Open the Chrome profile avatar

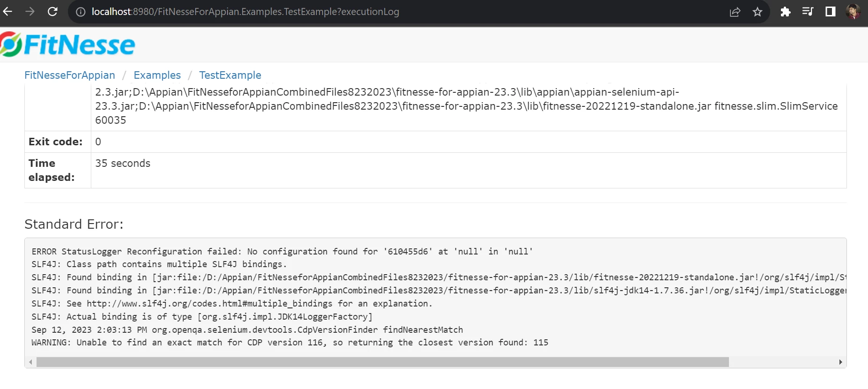click(x=853, y=12)
